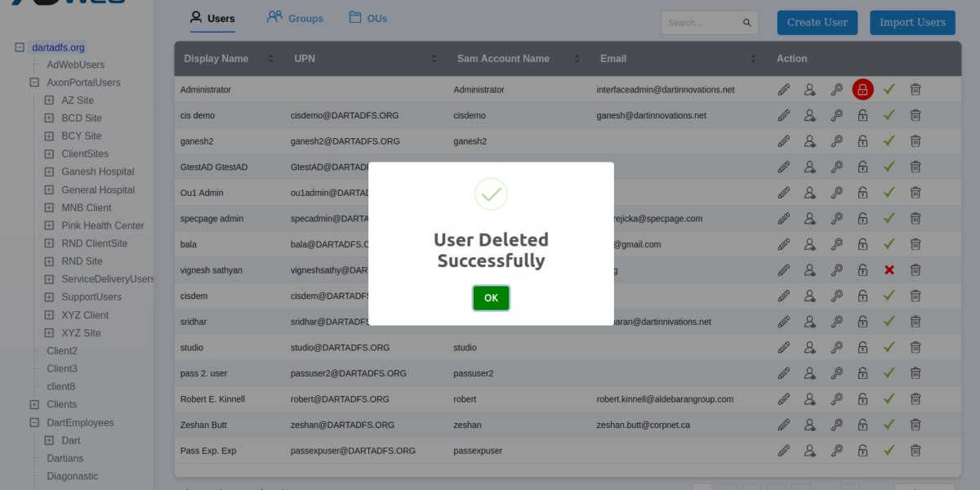Click the red cross status on vignesh sathyan
Screen dimensions: 980x490
pyautogui.click(x=889, y=269)
